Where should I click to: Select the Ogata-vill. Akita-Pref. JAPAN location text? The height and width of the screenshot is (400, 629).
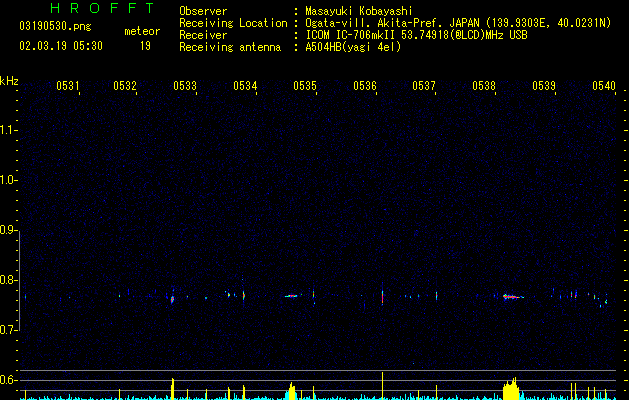tap(458, 23)
